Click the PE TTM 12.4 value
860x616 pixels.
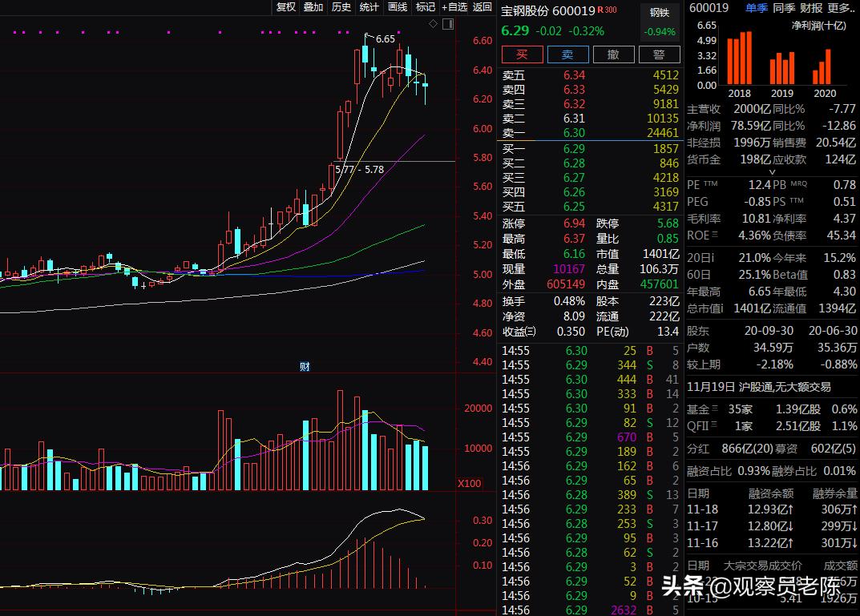point(760,185)
